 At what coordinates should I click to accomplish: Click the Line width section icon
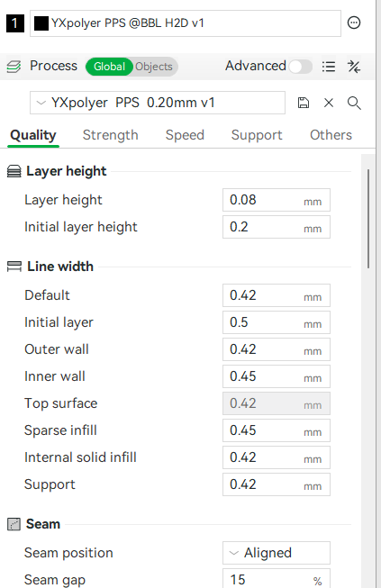click(14, 267)
